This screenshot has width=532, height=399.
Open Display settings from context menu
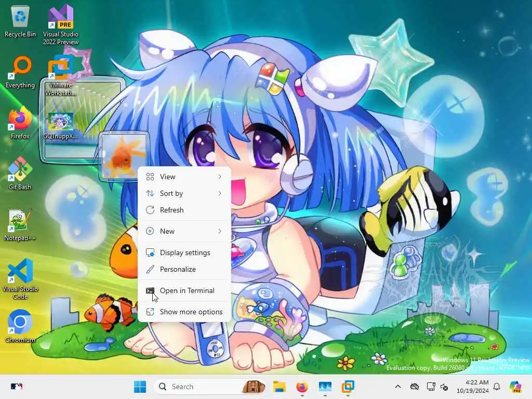184,253
